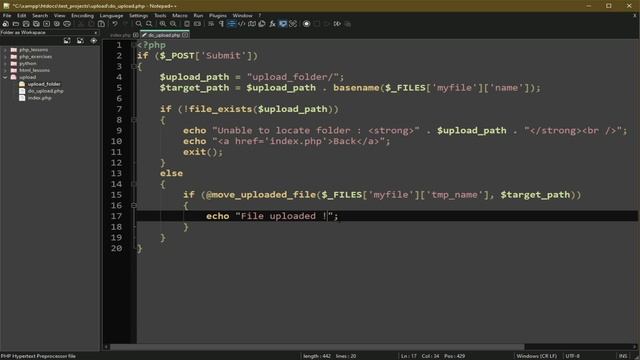640x360 pixels.
Task: Close the do_upload.php tab
Action: (185, 35)
